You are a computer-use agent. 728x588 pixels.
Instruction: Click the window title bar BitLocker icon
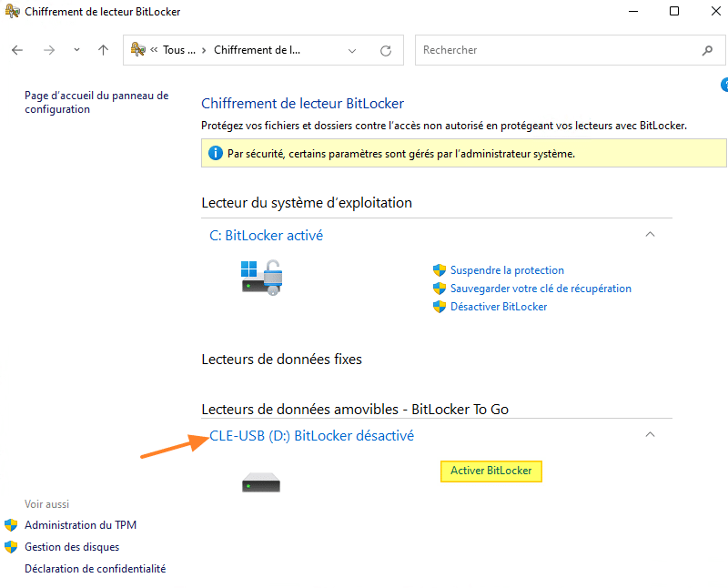pyautogui.click(x=12, y=11)
